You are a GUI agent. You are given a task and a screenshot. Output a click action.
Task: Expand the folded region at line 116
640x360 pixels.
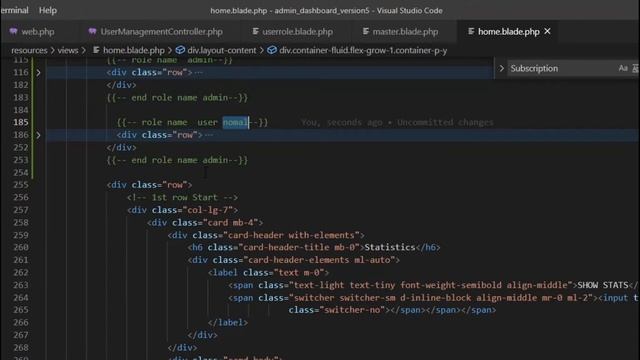38,73
